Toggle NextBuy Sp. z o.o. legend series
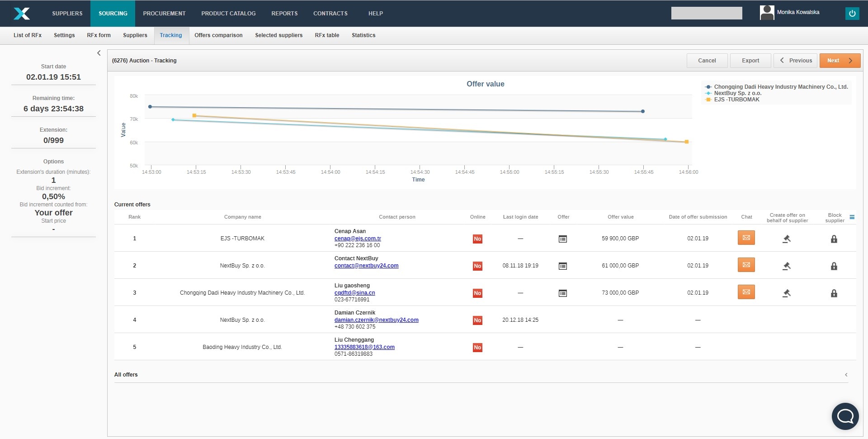Image resolution: width=868 pixels, height=439 pixels. point(737,93)
